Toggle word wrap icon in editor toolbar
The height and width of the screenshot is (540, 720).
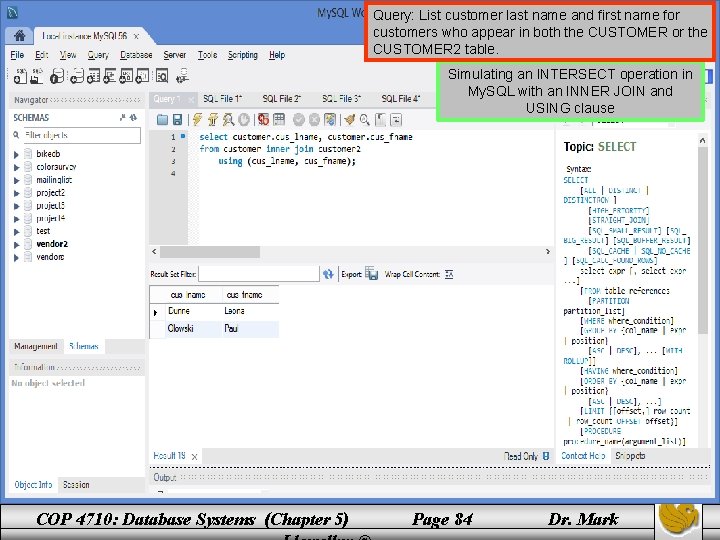click(396, 120)
